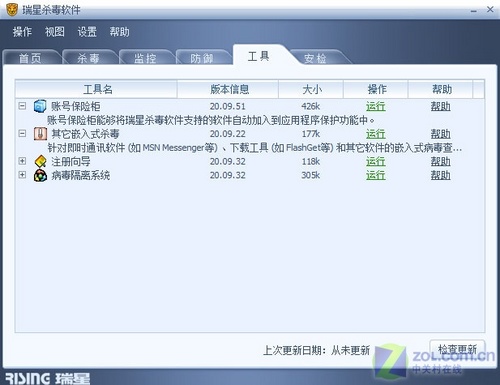Viewport: 500px width, 385px height.
Task: Sort by the 工具名 column header
Action: 96,89
